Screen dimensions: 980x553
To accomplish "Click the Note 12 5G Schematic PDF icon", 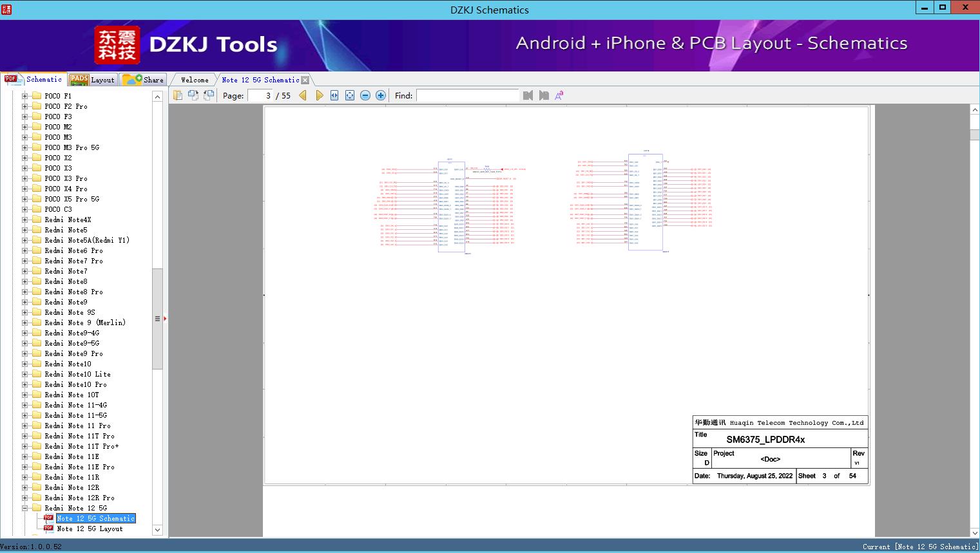I will point(48,518).
